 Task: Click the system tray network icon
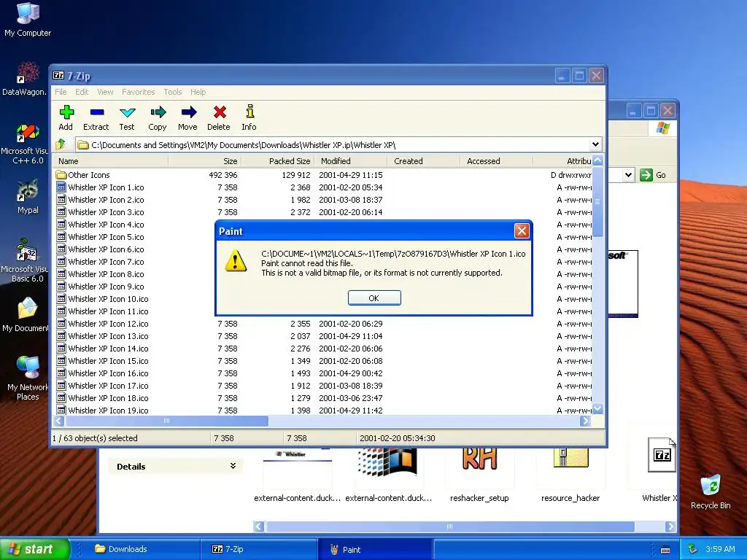(692, 549)
